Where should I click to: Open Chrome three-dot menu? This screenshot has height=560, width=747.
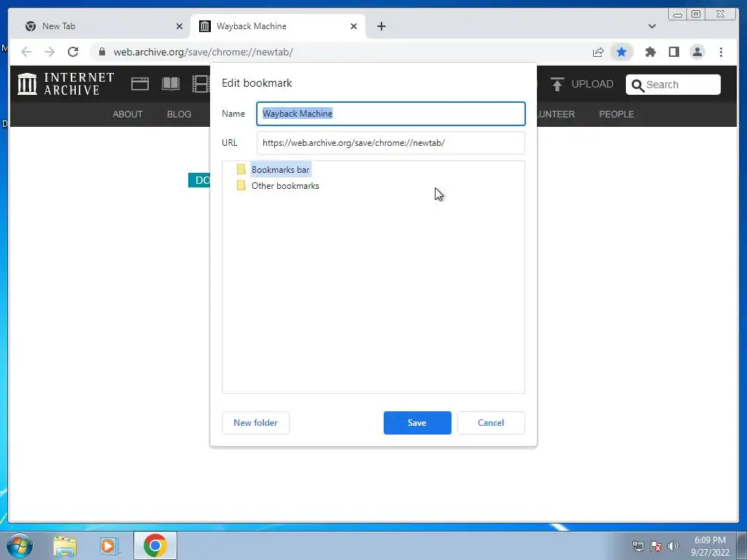pos(721,52)
